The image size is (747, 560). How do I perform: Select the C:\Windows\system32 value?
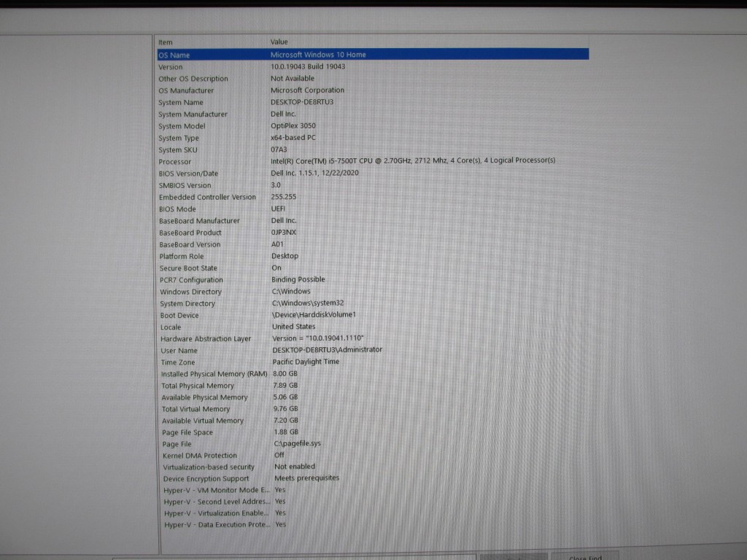click(308, 303)
